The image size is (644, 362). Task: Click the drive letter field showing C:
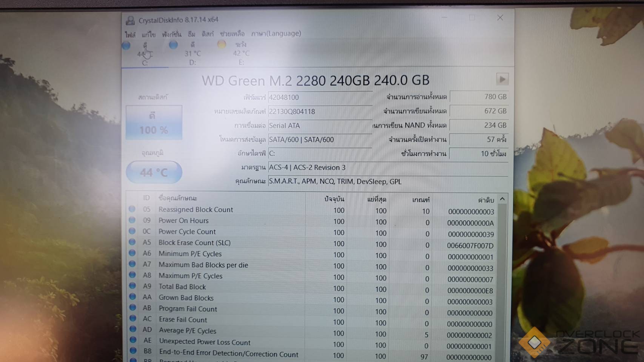coord(320,153)
